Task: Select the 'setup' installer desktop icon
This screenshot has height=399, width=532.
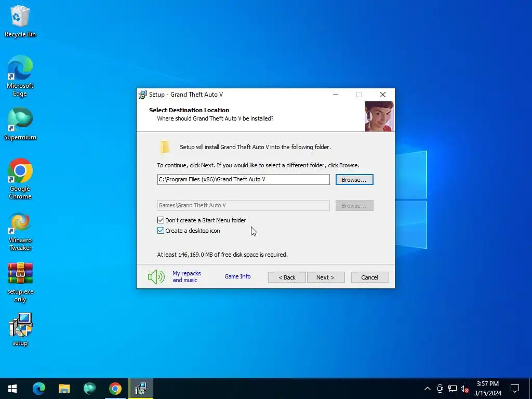Action: click(20, 329)
